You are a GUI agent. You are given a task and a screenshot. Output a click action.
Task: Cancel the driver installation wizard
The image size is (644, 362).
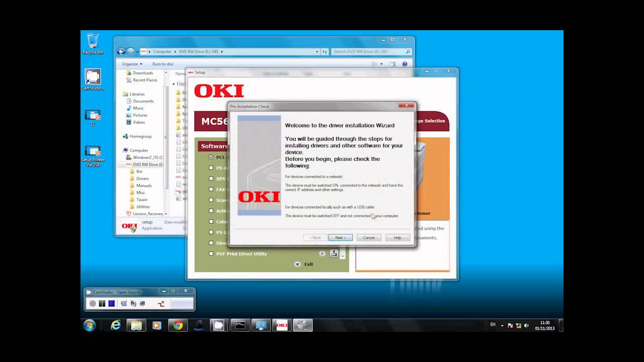click(369, 237)
